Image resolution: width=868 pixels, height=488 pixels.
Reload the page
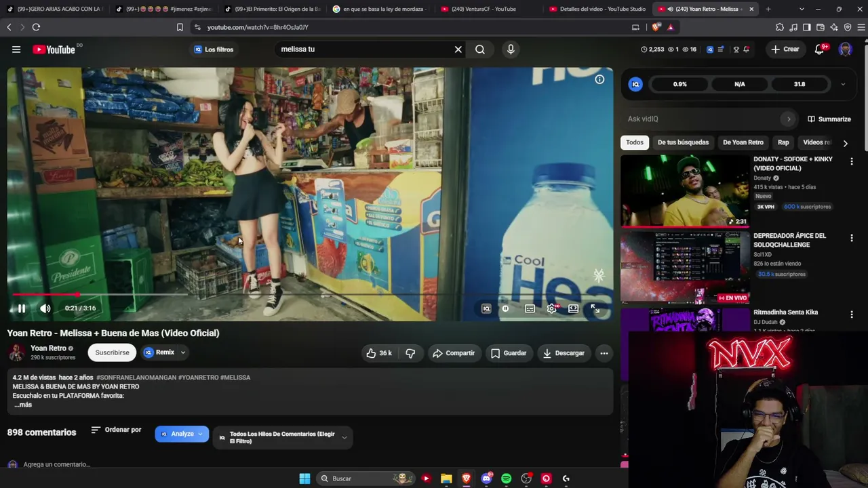coord(36,27)
